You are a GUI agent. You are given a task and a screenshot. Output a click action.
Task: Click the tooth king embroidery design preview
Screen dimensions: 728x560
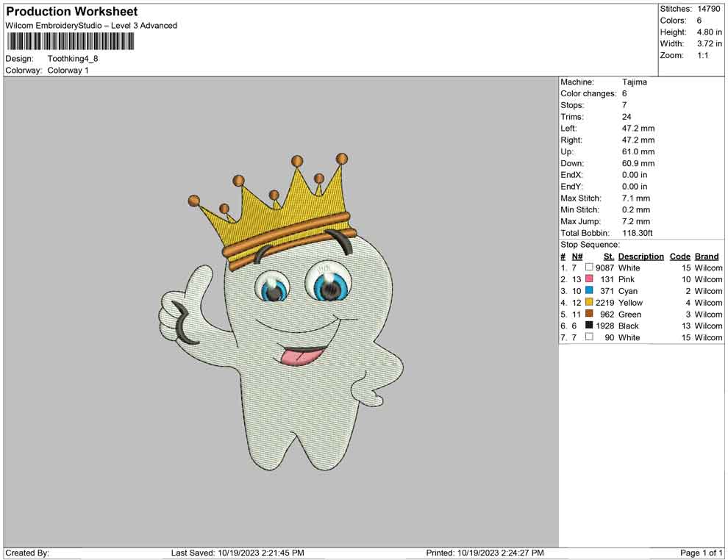(x=280, y=312)
